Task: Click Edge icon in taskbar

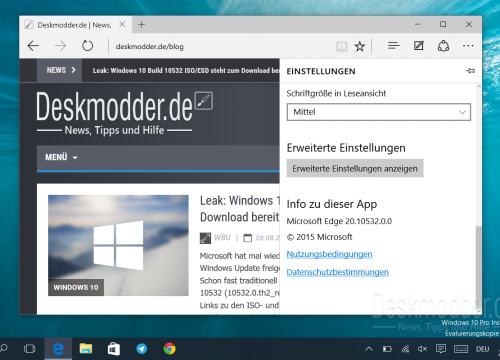Action: tap(58, 349)
